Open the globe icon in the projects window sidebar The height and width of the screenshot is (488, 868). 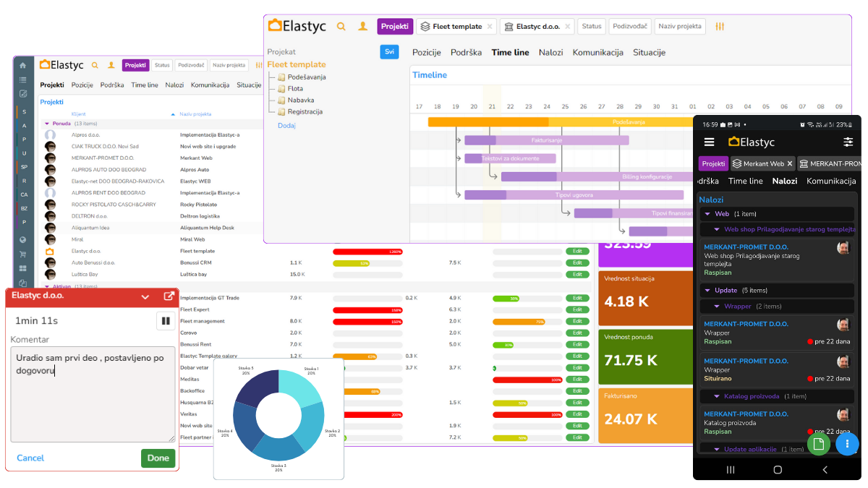[x=23, y=240]
